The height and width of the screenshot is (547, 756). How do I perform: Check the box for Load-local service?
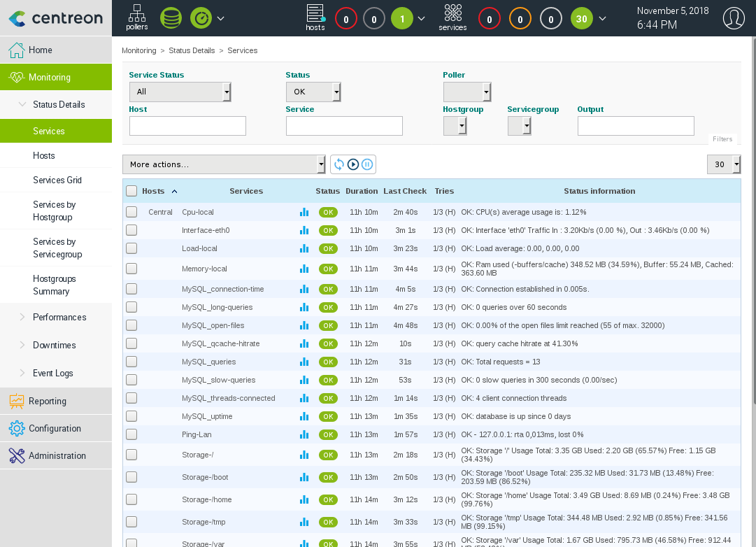click(131, 248)
